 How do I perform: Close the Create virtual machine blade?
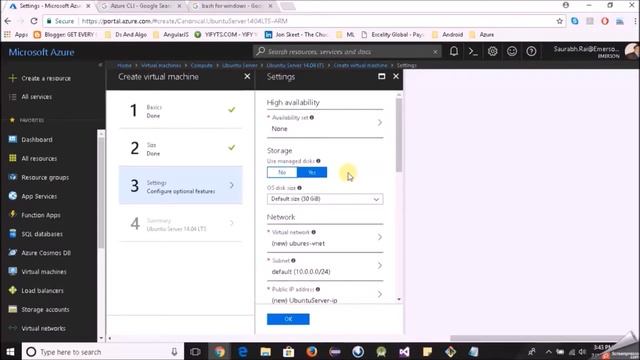click(x=247, y=76)
